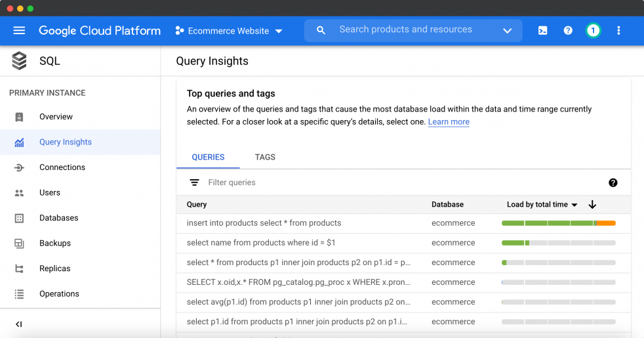
Task: Open the Load by total time dropdown
Action: click(542, 204)
